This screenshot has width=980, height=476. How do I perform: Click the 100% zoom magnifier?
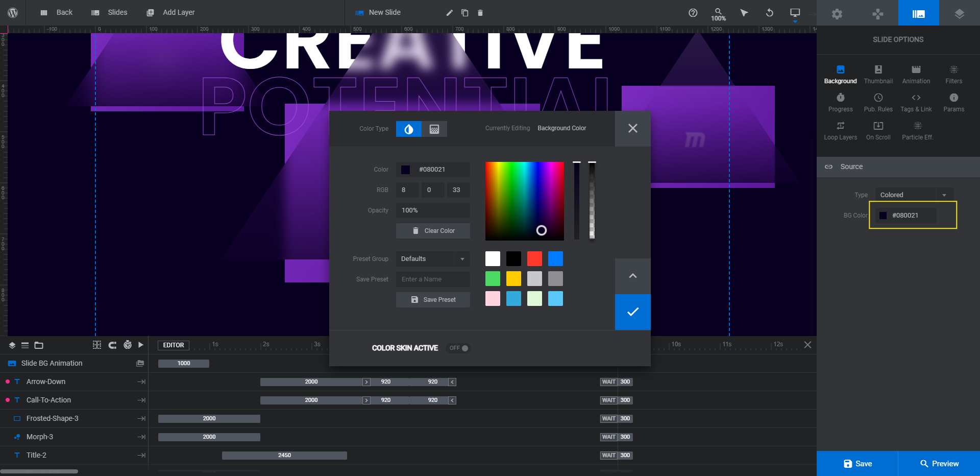718,14
